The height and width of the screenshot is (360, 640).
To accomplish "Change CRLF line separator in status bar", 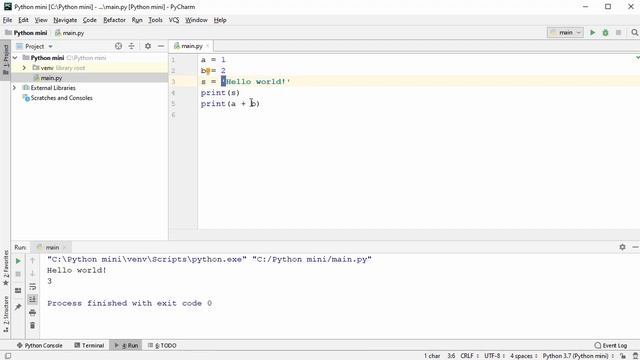I will coord(469,356).
